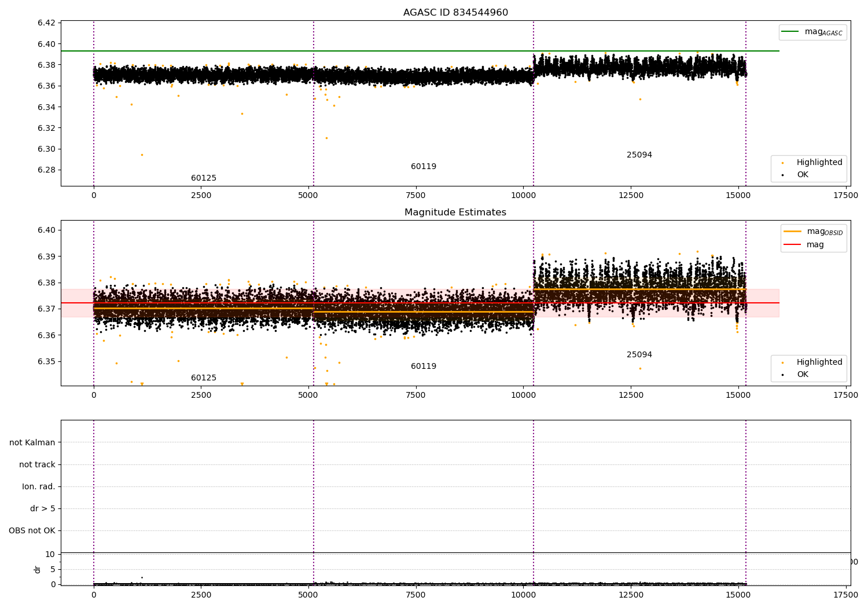The image size is (868, 608).
Task: Click the green mag AGASC horizontal line
Action: tap(420, 51)
